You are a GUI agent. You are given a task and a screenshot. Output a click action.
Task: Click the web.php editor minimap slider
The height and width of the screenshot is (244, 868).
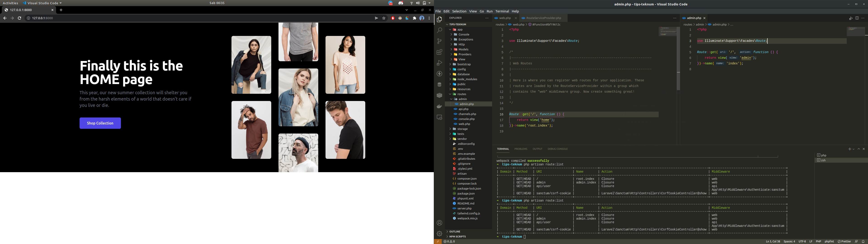(x=668, y=32)
